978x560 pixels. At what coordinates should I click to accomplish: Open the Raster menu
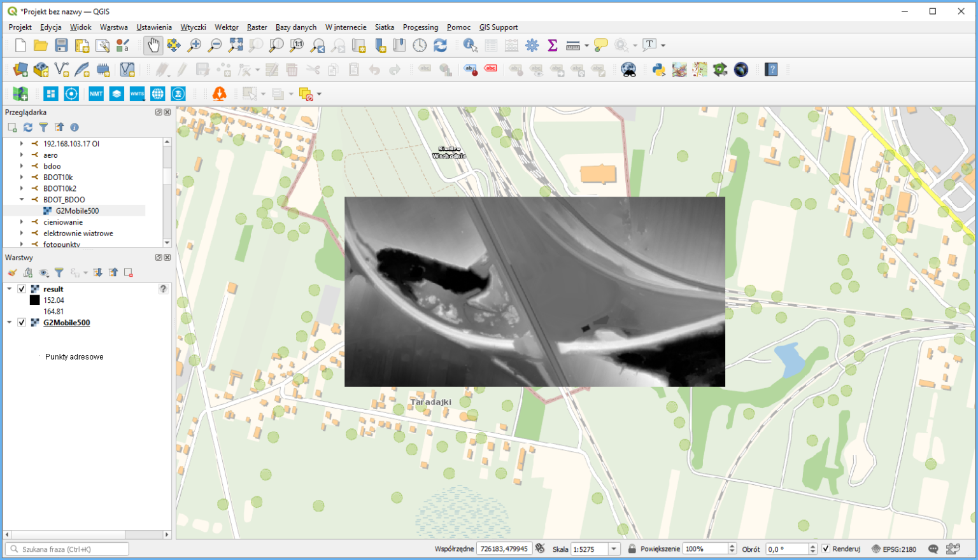click(257, 27)
